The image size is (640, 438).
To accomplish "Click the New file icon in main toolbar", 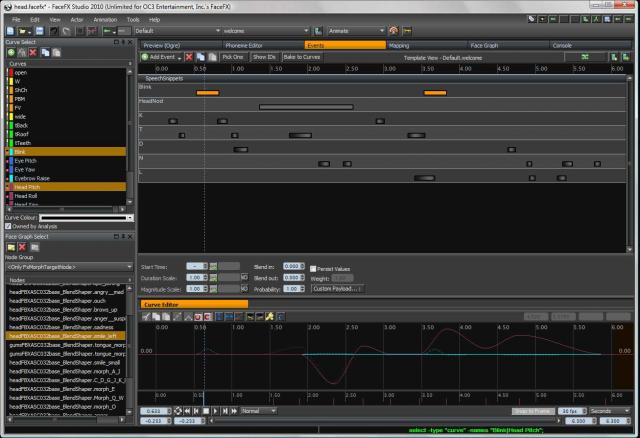I will [x=10, y=31].
